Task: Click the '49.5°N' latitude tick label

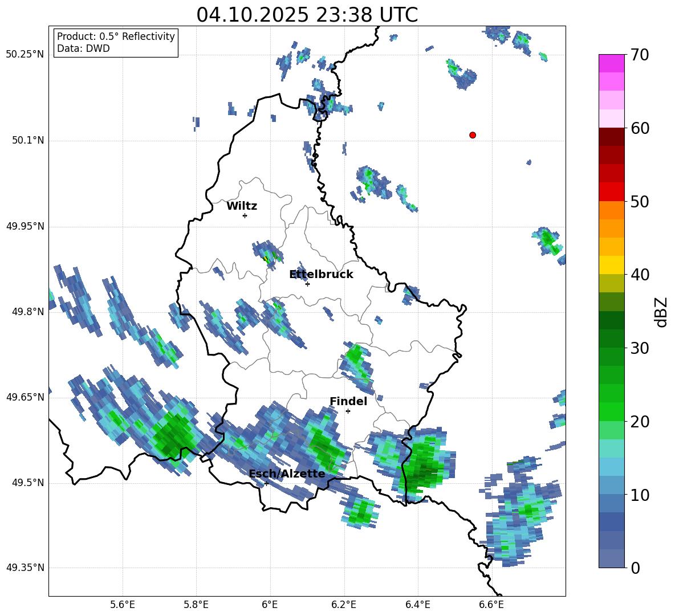Action: [x=27, y=483]
